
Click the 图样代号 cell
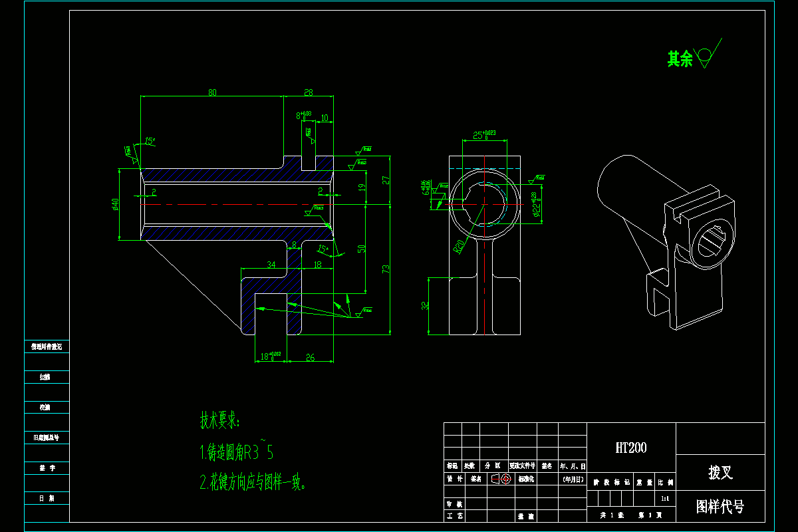[720, 507]
